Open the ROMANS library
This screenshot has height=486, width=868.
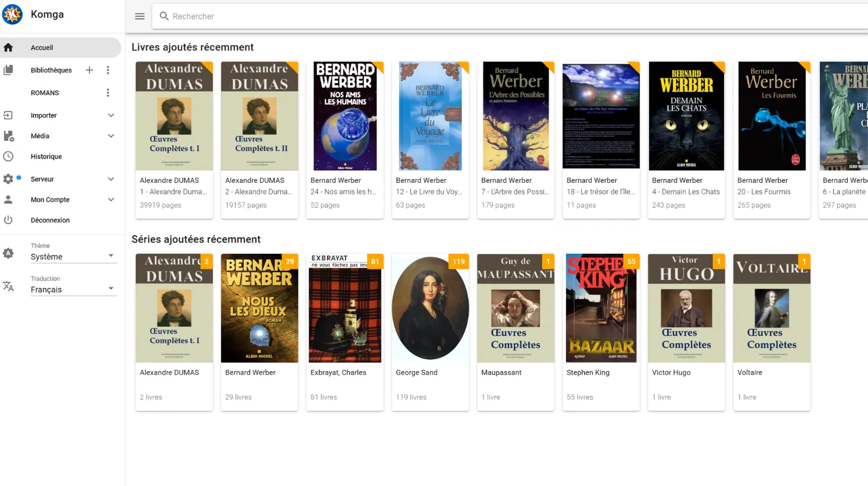[45, 93]
